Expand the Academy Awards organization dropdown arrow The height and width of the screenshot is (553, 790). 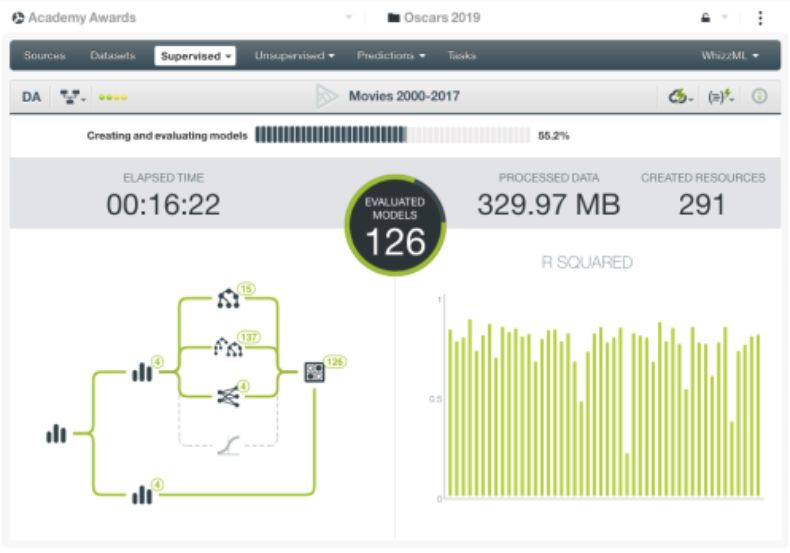click(x=349, y=18)
